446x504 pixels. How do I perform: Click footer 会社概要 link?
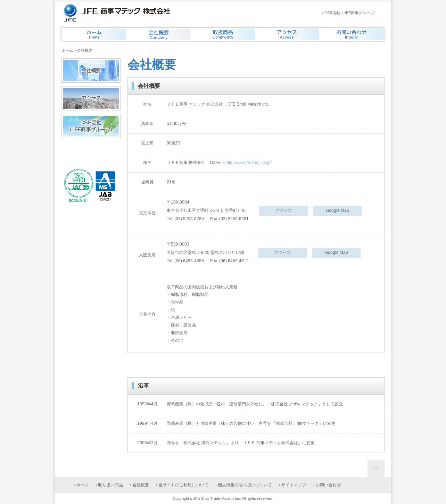[x=139, y=485]
